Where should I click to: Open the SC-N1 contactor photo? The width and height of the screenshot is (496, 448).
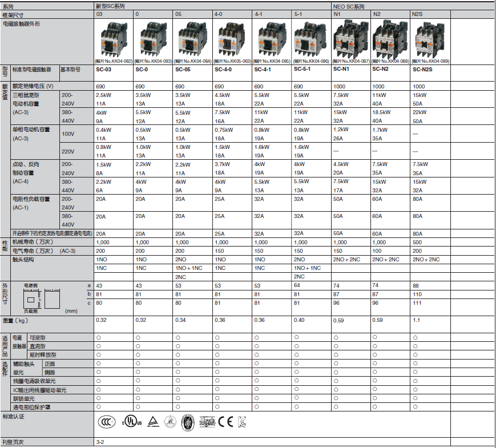pyautogui.click(x=351, y=39)
